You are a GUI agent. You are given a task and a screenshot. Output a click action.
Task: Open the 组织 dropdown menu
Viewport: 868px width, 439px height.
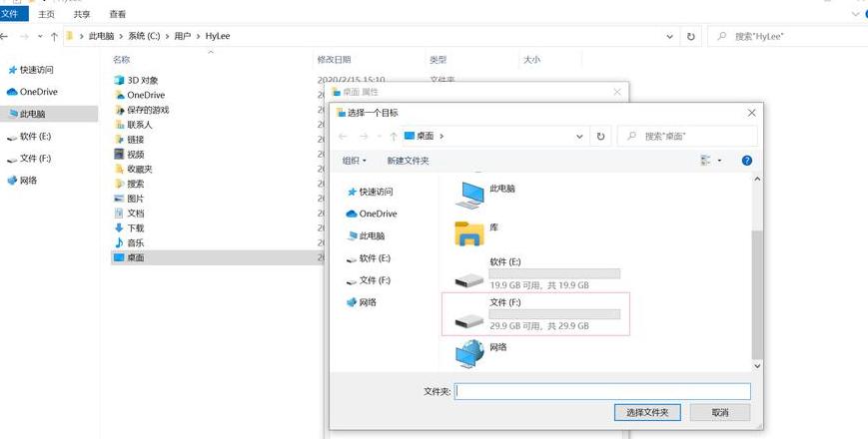(355, 161)
